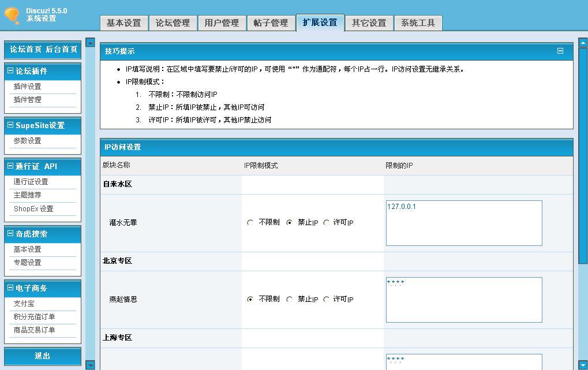
Task: Open 专题设置 under 奇虎搜索
Action: 27,262
